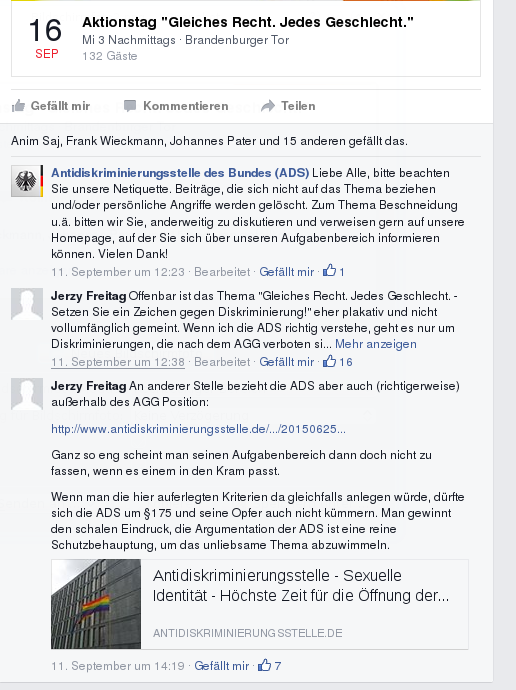The width and height of the screenshot is (516, 690).
Task: Open link preview titled Sexuelle Identität
Action: point(301,585)
